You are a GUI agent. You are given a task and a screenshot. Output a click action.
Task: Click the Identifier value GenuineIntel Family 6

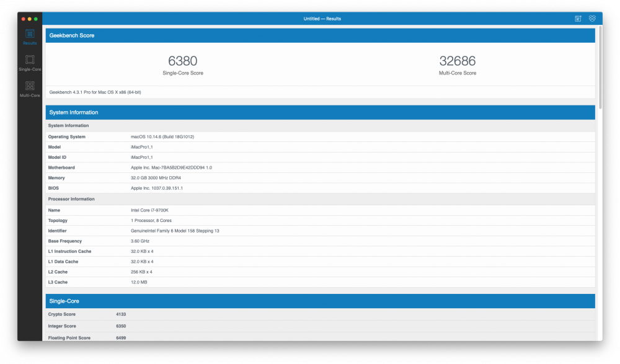pyautogui.click(x=175, y=231)
